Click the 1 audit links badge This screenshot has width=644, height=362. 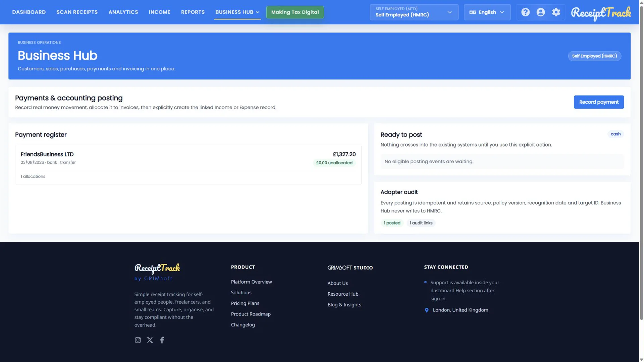click(x=421, y=223)
